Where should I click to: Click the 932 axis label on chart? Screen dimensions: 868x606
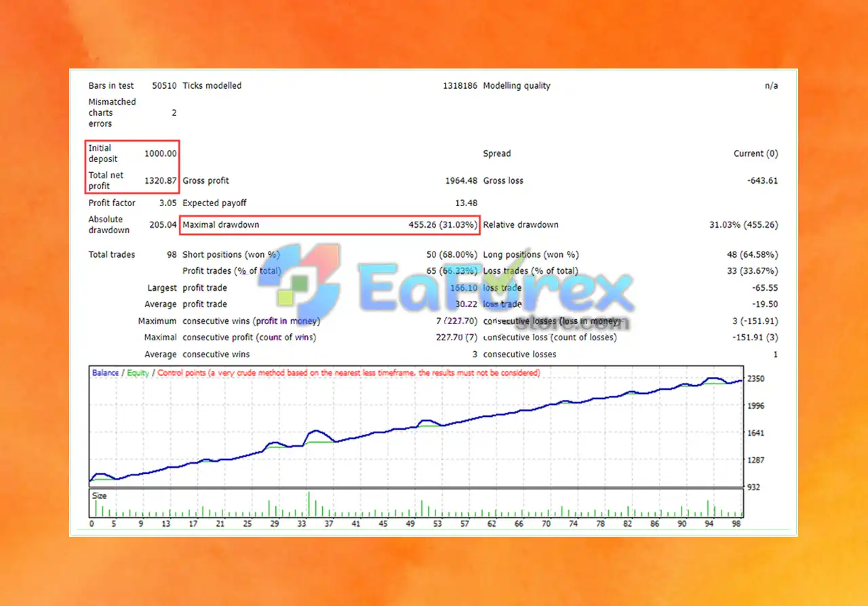[x=753, y=487]
